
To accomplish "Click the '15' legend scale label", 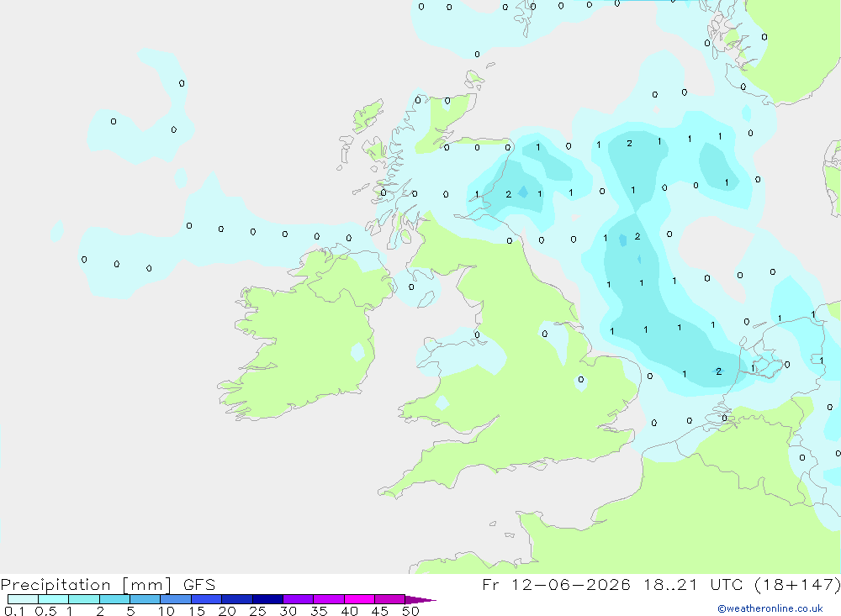I will [197, 611].
